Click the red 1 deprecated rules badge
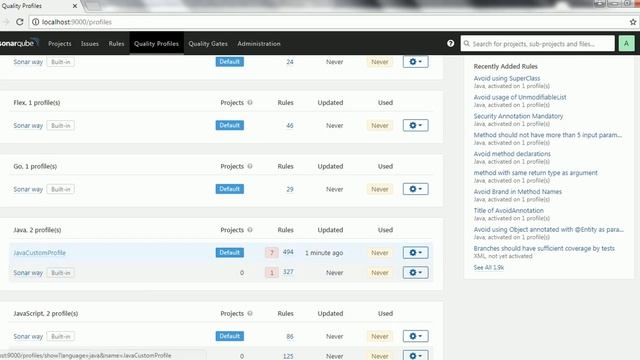This screenshot has height=360, width=640. [x=272, y=272]
